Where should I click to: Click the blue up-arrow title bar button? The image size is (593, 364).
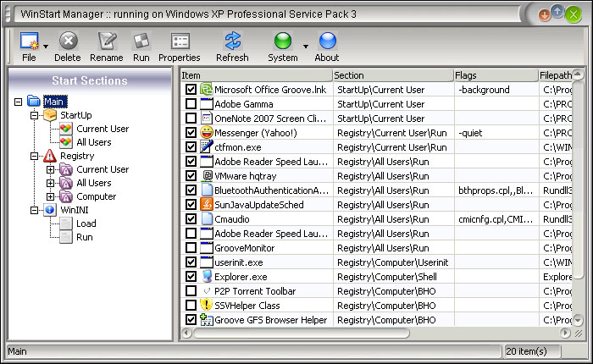[557, 11]
